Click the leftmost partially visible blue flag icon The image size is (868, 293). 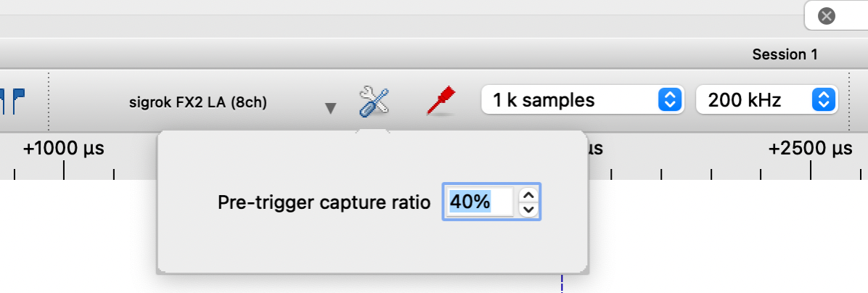[3, 101]
